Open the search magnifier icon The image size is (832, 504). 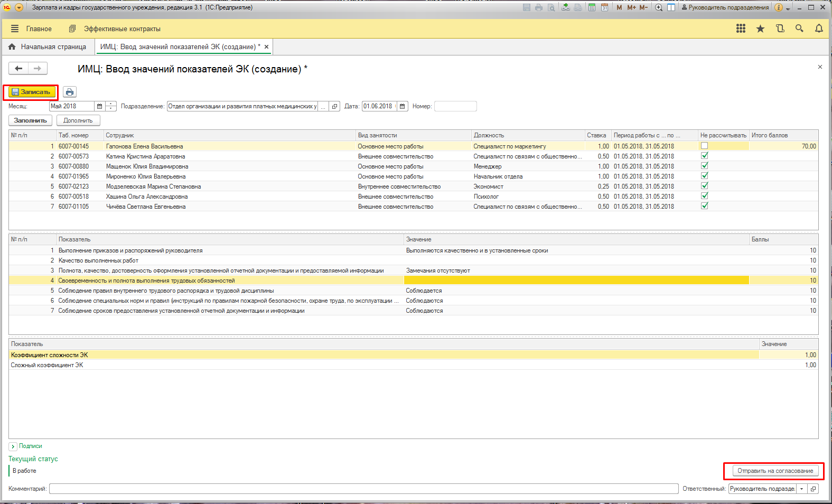tap(799, 29)
